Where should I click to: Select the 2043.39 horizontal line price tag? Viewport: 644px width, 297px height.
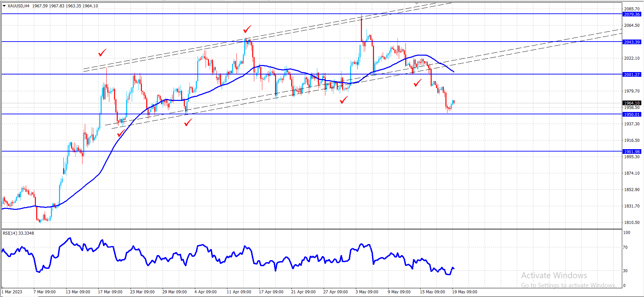632,42
